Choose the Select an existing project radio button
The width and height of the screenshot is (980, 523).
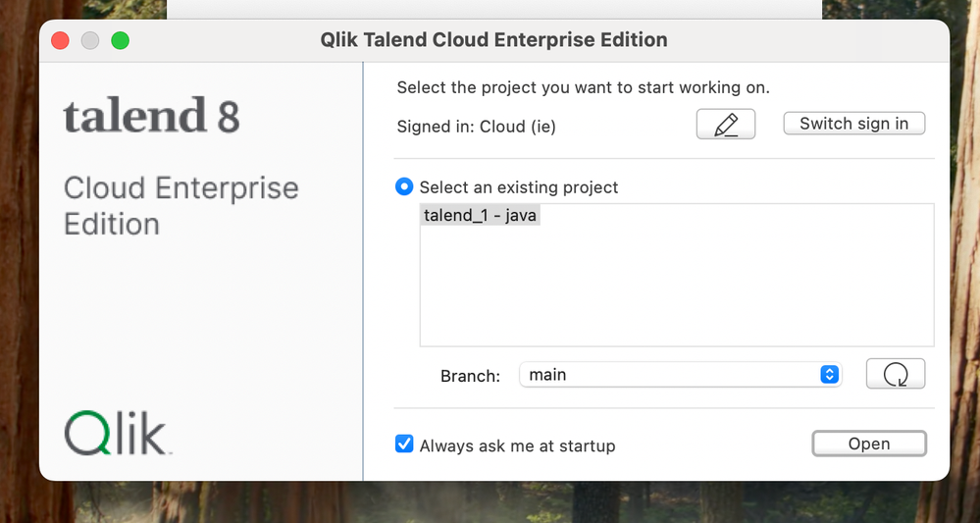point(404,186)
